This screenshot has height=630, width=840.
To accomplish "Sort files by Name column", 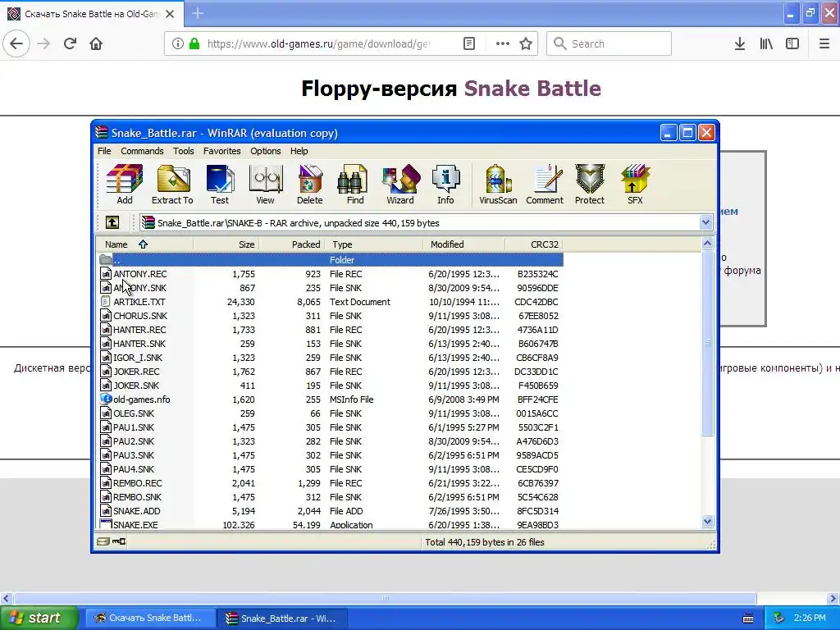I will click(x=144, y=244).
